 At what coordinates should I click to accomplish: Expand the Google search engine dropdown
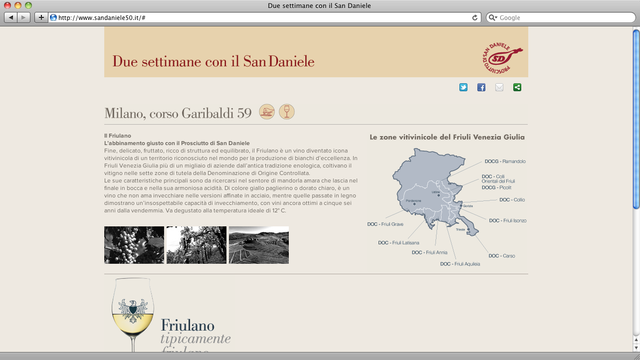coord(493,18)
